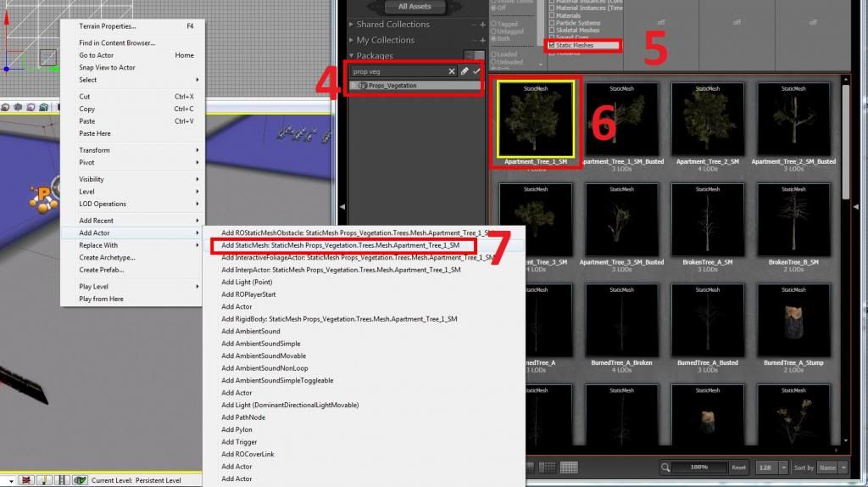Viewport: 868px width, 487px height.
Task: Select the PlayerStart actor icon in viewport
Action: [42, 197]
